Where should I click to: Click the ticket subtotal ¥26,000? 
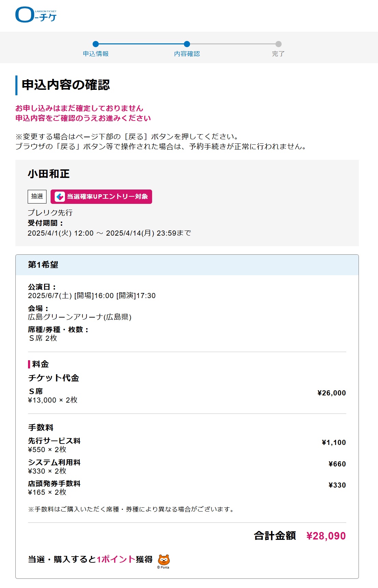(x=332, y=393)
